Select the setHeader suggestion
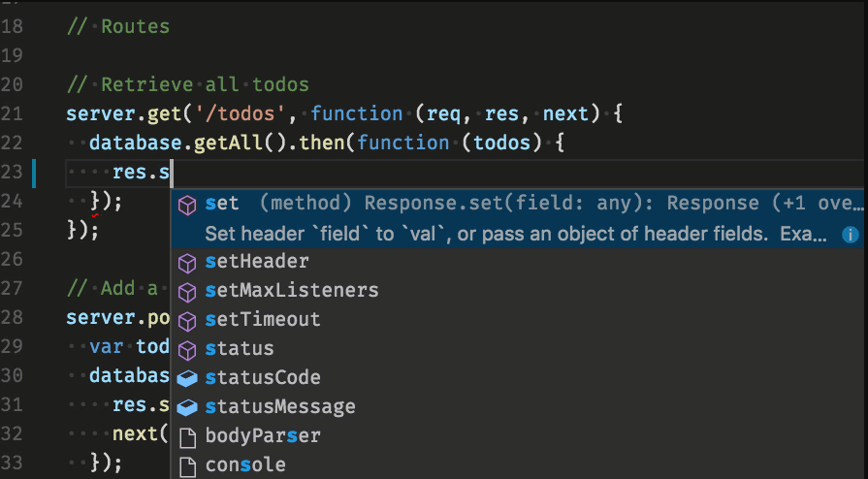The image size is (868, 479). coord(519,262)
